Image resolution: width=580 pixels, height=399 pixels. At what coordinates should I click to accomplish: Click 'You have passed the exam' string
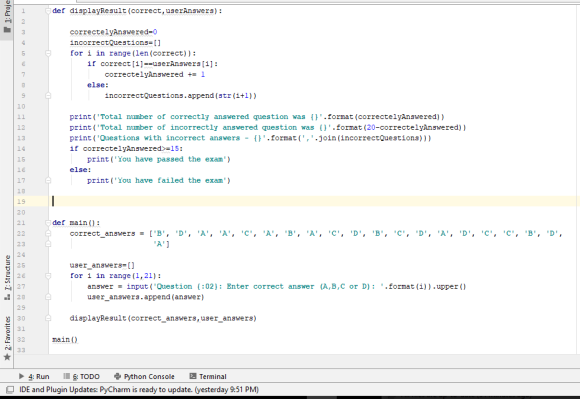(170, 159)
